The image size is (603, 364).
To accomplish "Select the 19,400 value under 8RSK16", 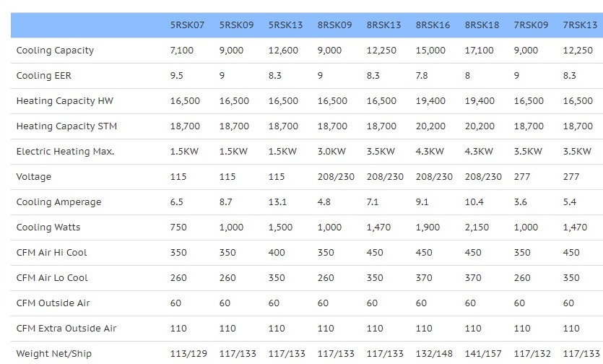I will coord(430,101).
